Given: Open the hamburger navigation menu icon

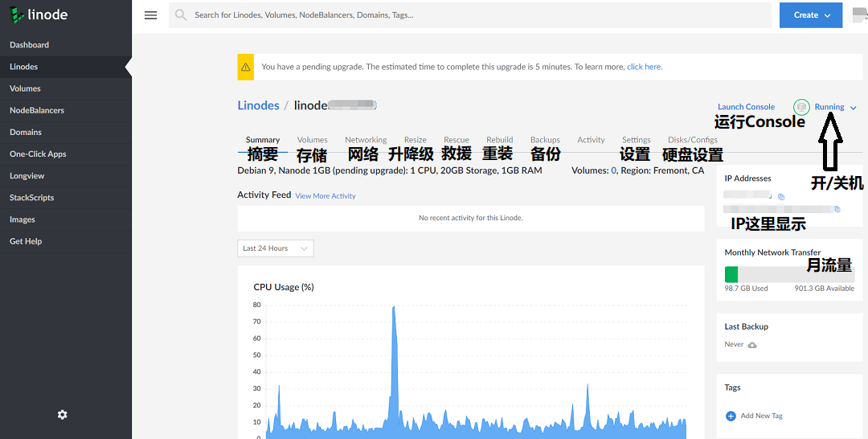Looking at the screenshot, I should (x=150, y=15).
